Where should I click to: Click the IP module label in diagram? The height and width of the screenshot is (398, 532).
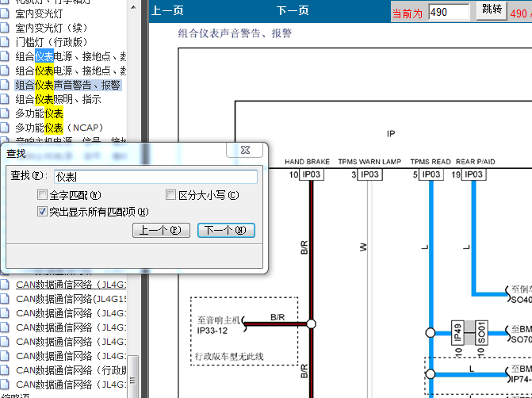click(391, 134)
